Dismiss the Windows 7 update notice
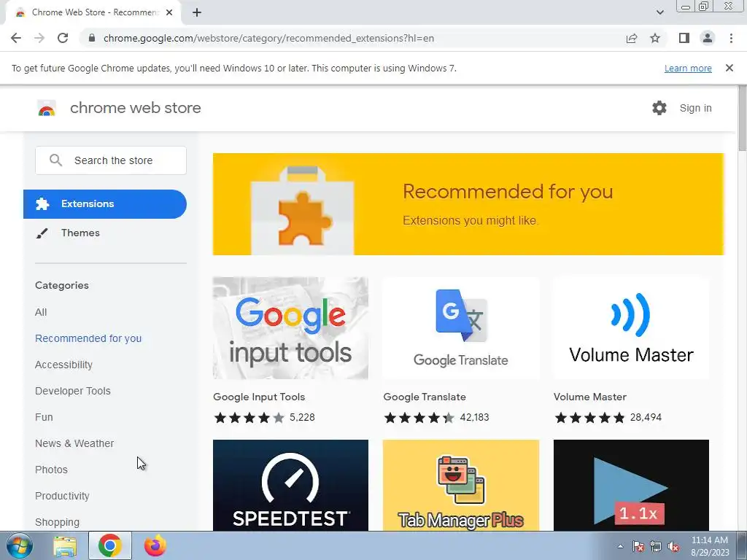The image size is (747, 560). [x=729, y=68]
